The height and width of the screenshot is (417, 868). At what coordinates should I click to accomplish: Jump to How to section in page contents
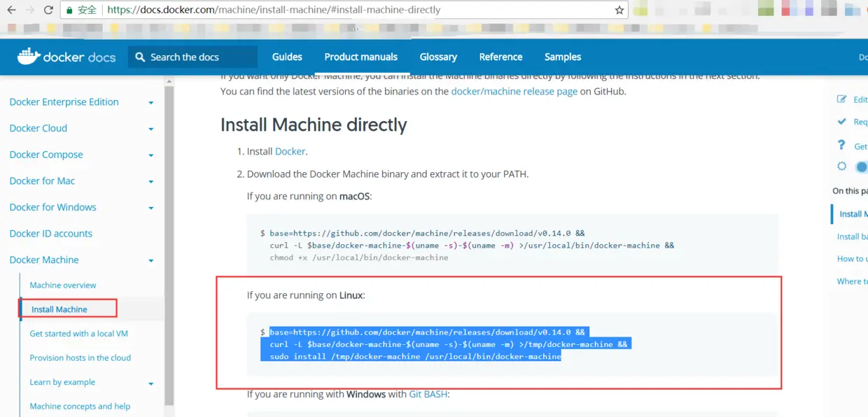852,258
